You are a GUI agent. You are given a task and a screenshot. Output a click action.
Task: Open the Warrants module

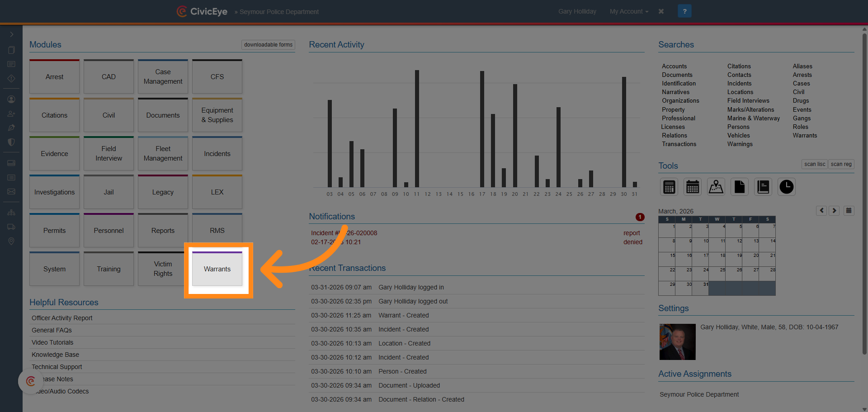[217, 269]
